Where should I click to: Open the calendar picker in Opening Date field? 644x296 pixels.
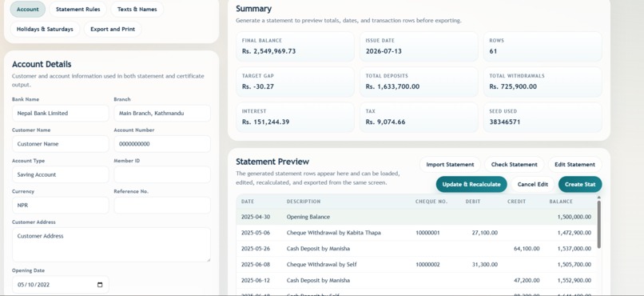pyautogui.click(x=100, y=285)
